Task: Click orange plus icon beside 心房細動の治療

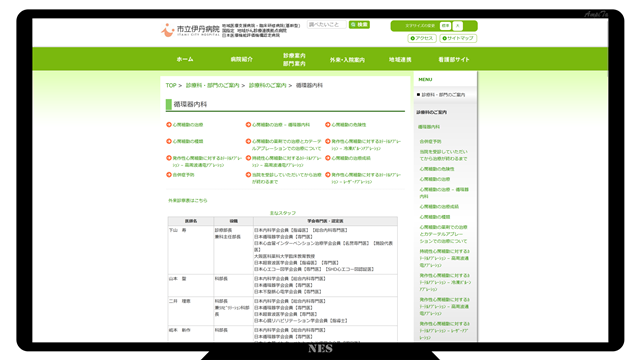Action: [x=169, y=124]
